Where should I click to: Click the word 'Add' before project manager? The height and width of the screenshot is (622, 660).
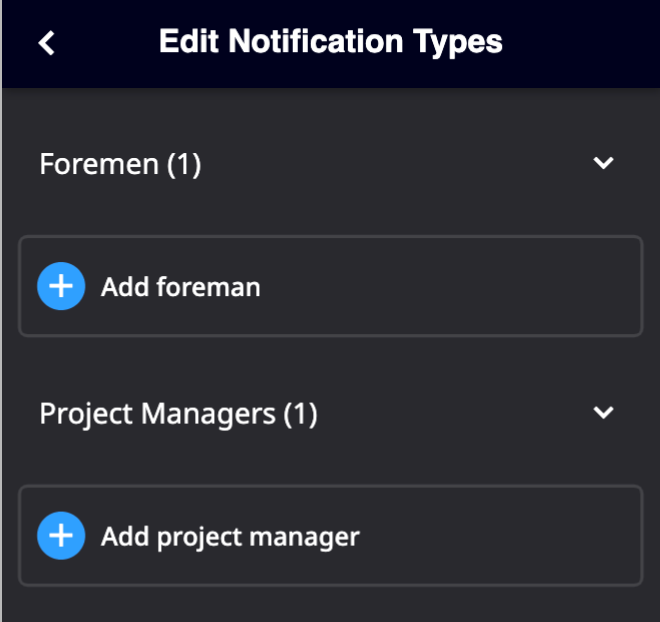(125, 537)
